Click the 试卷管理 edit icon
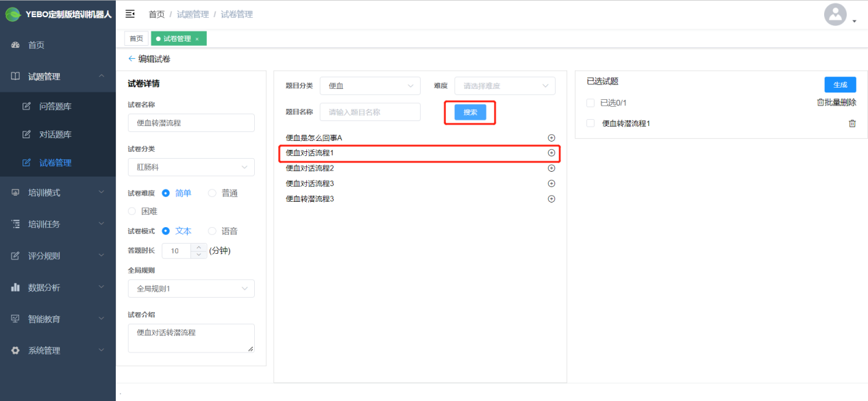This screenshot has width=868, height=401. (27, 163)
